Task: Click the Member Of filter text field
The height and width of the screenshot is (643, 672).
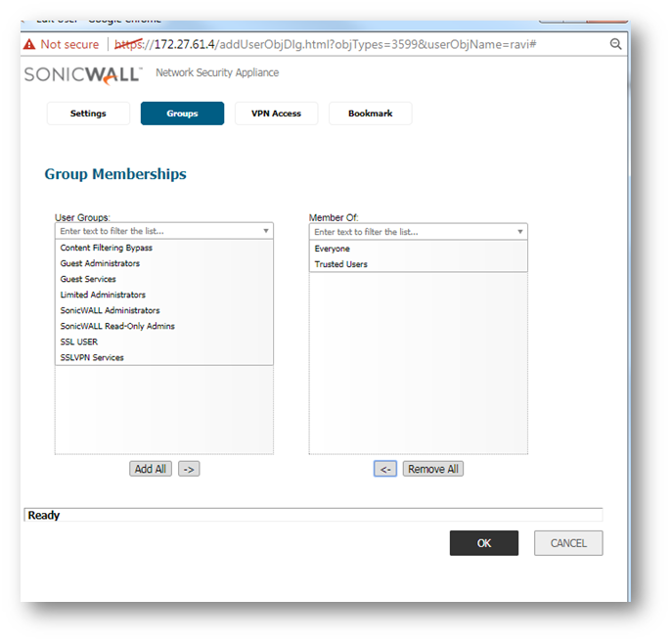Action: tap(411, 232)
